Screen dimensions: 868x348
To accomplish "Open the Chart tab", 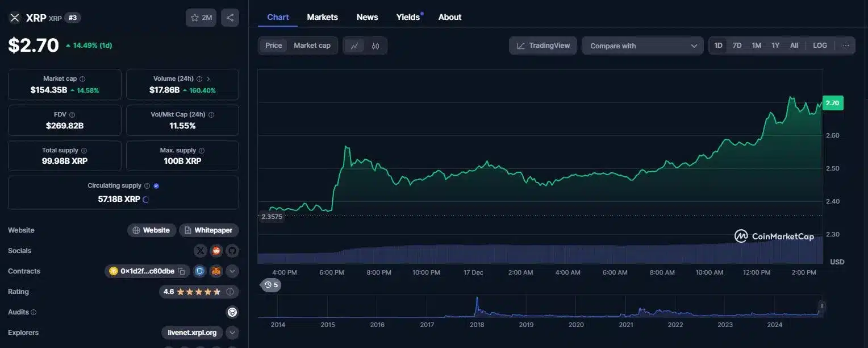I will coord(278,17).
